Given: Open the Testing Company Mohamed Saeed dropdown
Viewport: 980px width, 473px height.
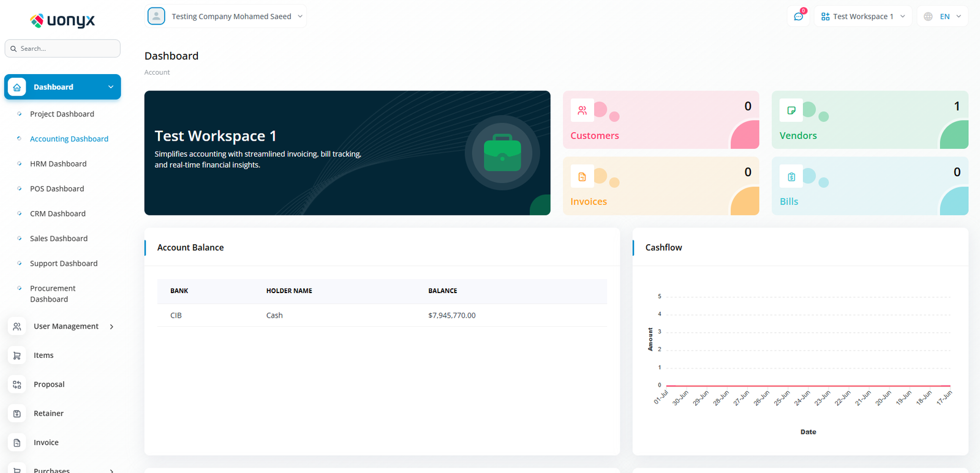Looking at the screenshot, I should click(236, 17).
